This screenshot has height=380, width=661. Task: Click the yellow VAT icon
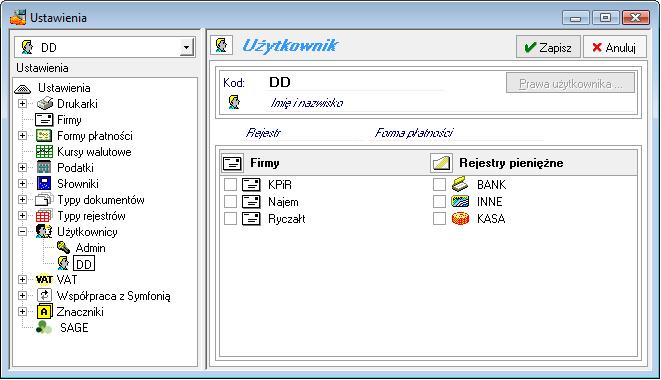point(44,280)
